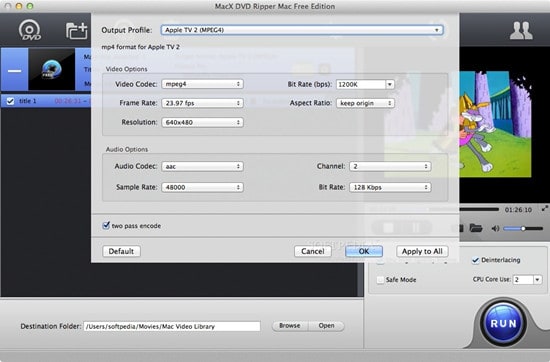Viewport: 550px width, 362px height.
Task: Select the DVD disc thumbnail
Action: pyautogui.click(x=52, y=69)
